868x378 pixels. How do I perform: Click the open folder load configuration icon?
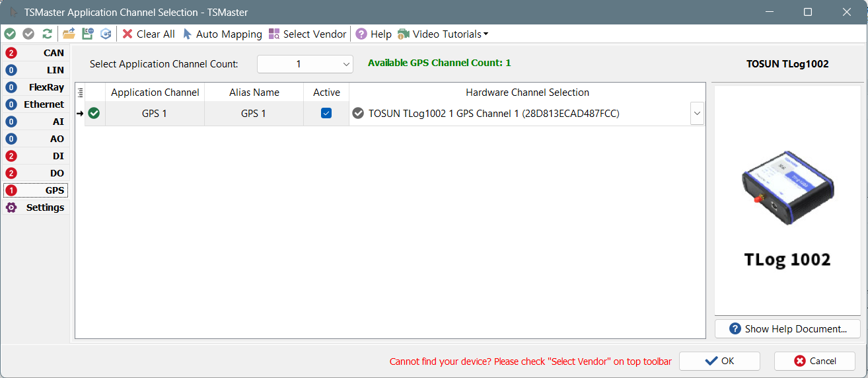69,34
